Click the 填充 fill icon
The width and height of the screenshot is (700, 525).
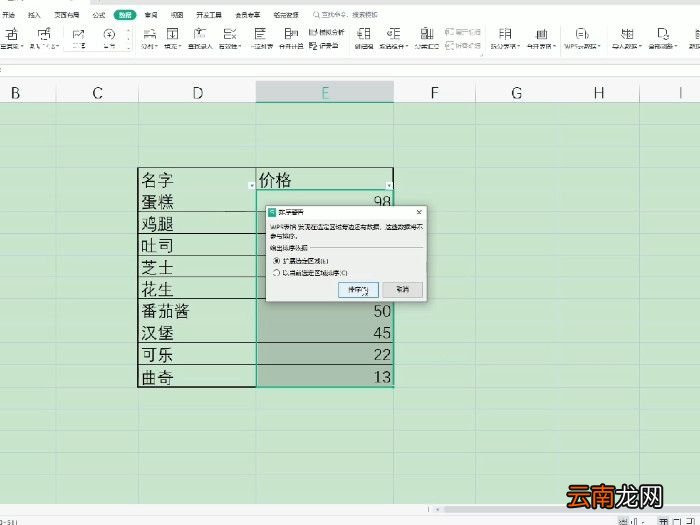coord(172,34)
